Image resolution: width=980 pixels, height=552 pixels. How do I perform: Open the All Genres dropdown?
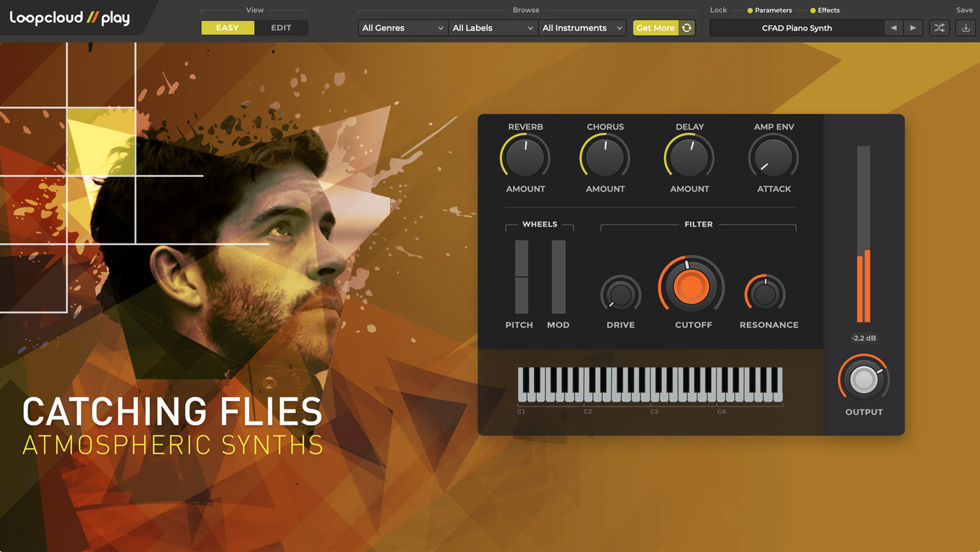coord(402,28)
